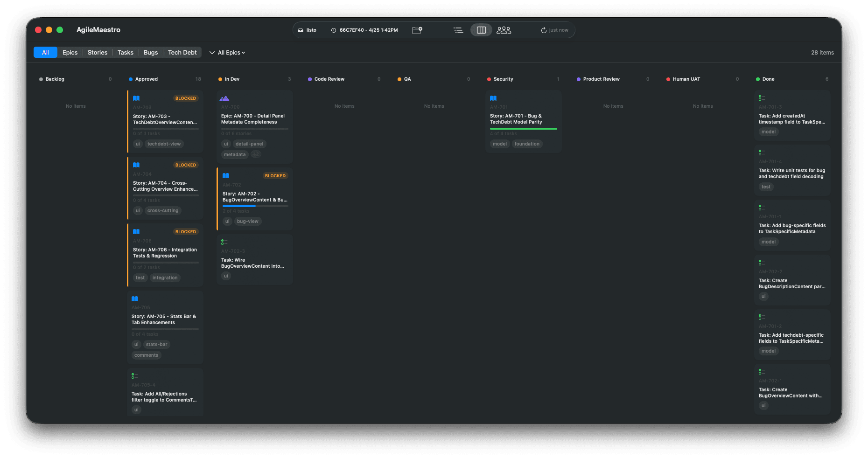Switch to the Bugs filter tab
The width and height of the screenshot is (868, 458).
point(151,52)
